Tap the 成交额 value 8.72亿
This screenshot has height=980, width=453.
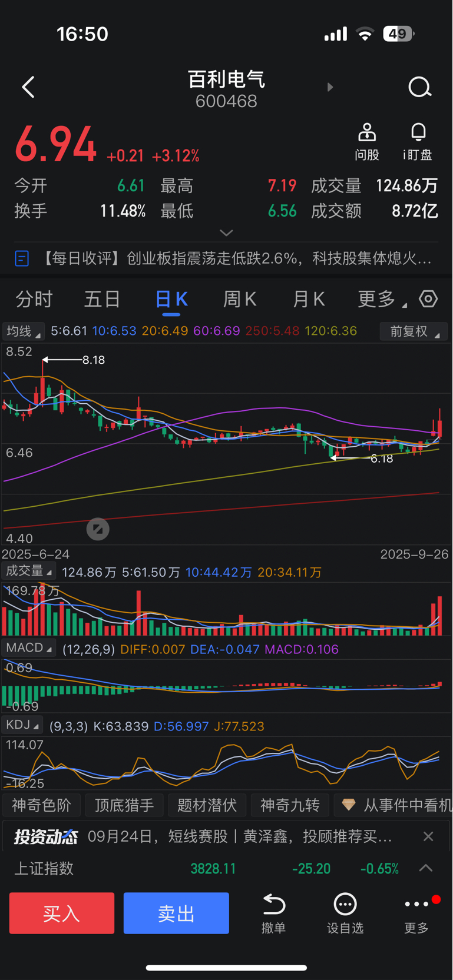415,211
